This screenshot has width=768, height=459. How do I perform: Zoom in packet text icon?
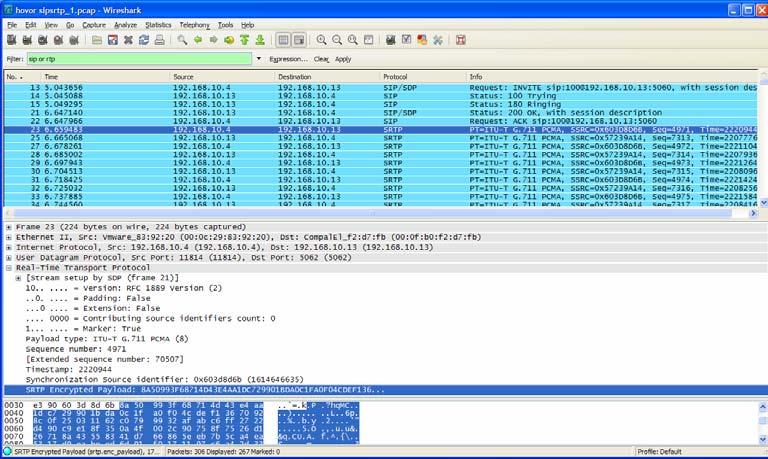click(x=321, y=40)
